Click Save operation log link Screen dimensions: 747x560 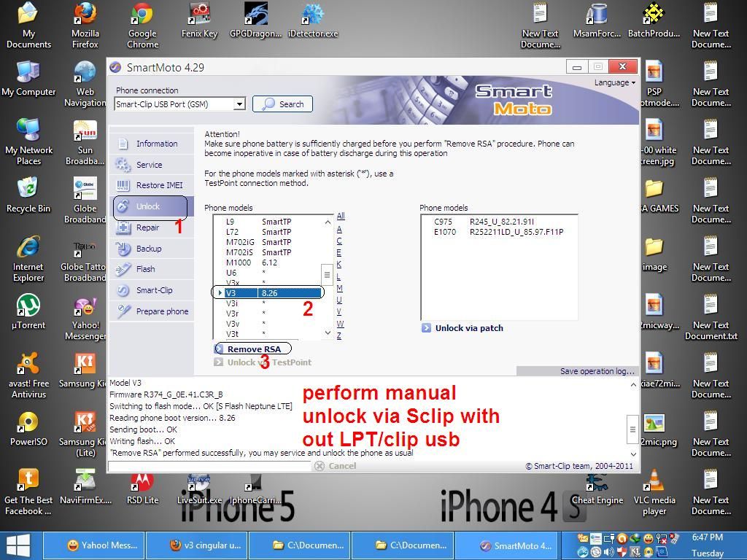point(597,371)
